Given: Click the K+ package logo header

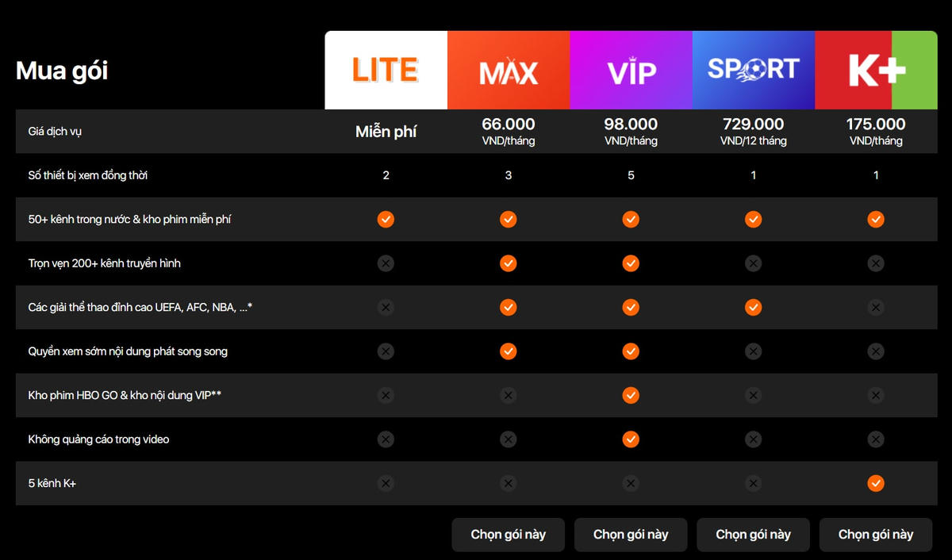Looking at the screenshot, I should tap(876, 70).
